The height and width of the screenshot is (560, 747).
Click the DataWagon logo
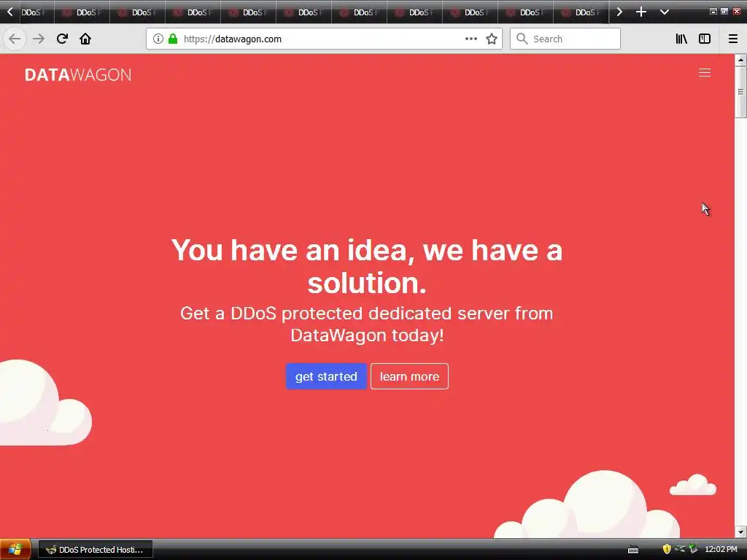pos(77,75)
